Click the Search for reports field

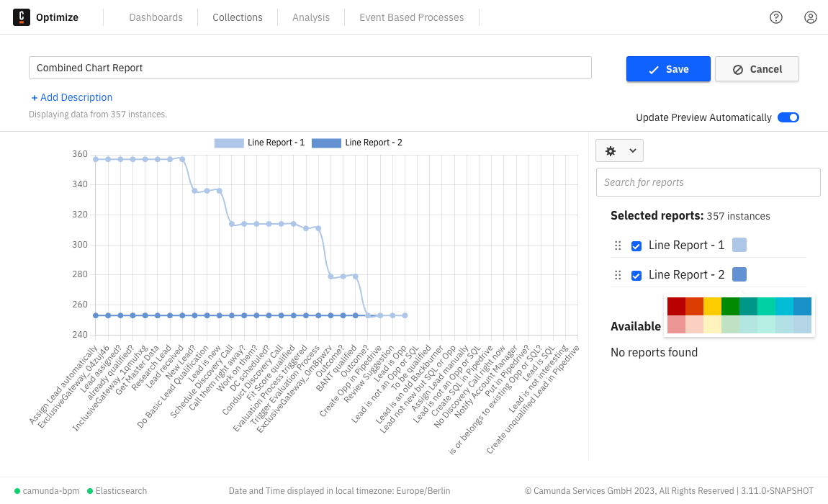(708, 182)
